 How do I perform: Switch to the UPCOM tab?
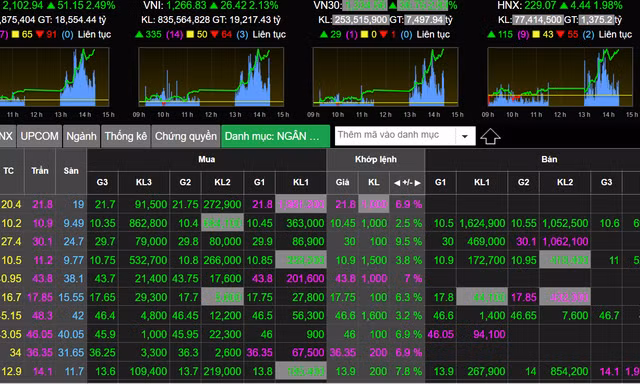tap(40, 136)
